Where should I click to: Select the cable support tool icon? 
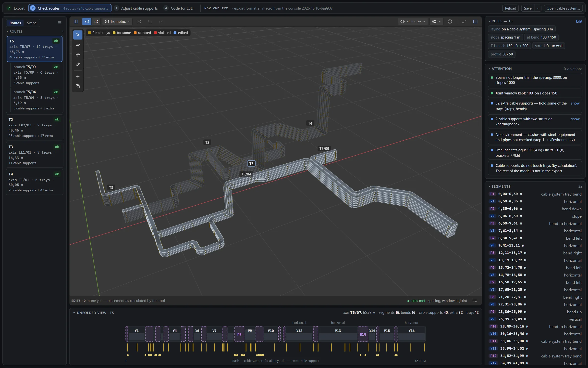(x=78, y=45)
